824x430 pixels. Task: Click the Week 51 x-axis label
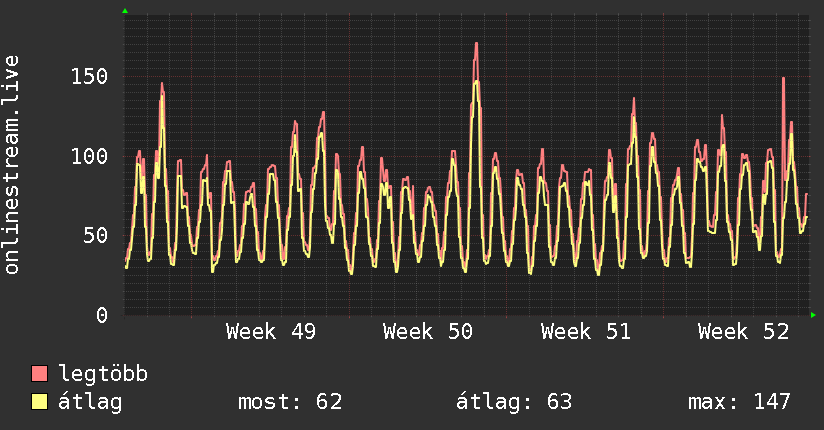coord(586,332)
